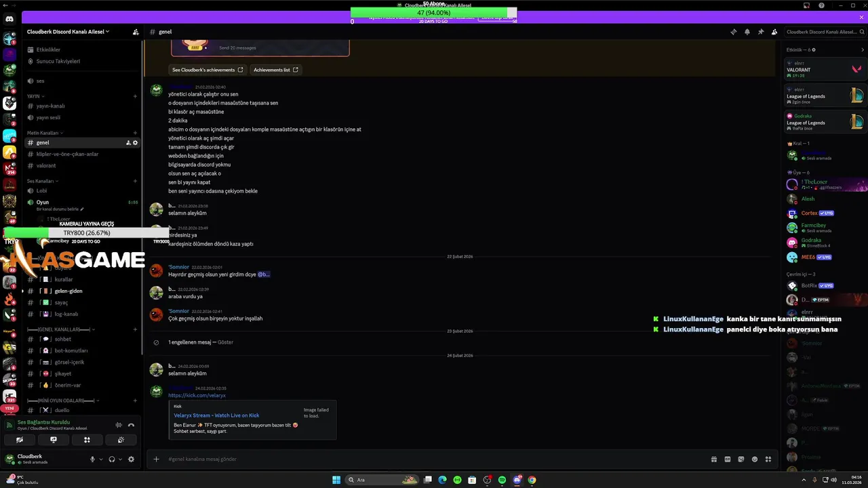
Task: Add channel with plus next to YAYIN
Action: 135,96
